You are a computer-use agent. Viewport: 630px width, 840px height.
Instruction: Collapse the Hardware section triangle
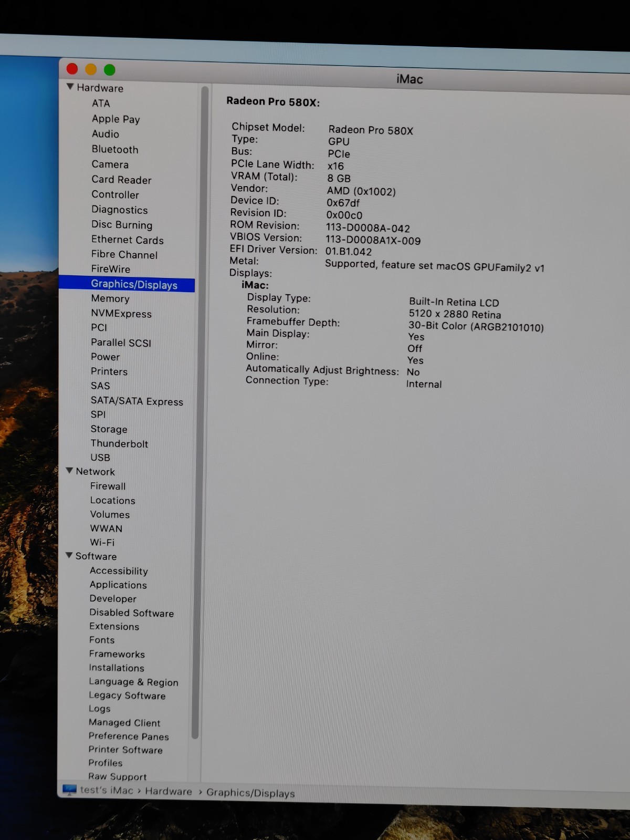[x=70, y=87]
